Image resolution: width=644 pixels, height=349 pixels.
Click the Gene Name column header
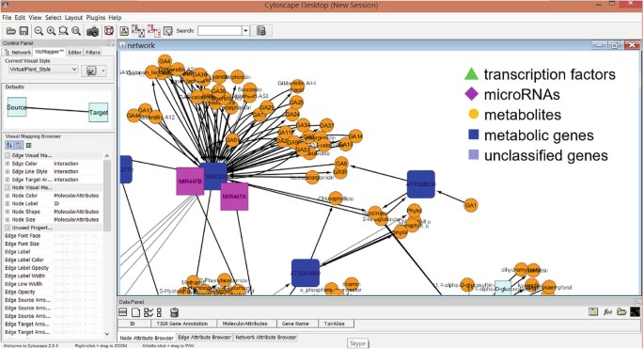pos(295,324)
